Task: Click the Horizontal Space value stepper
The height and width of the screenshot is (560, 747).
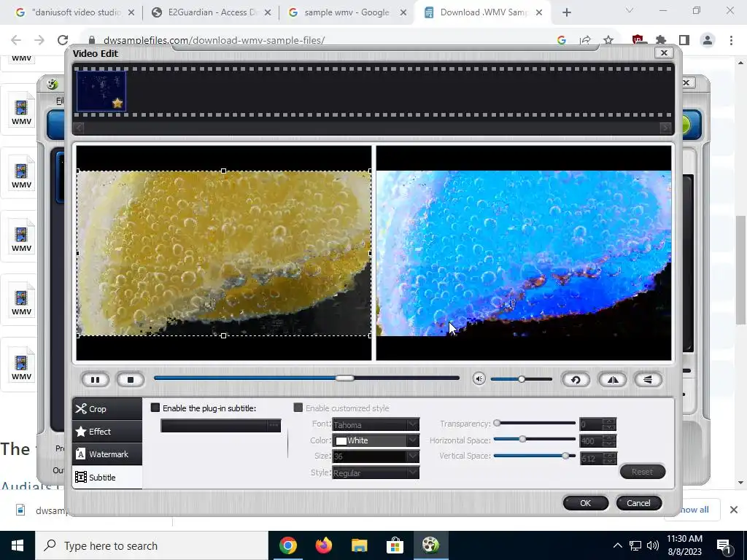Action: click(x=609, y=441)
